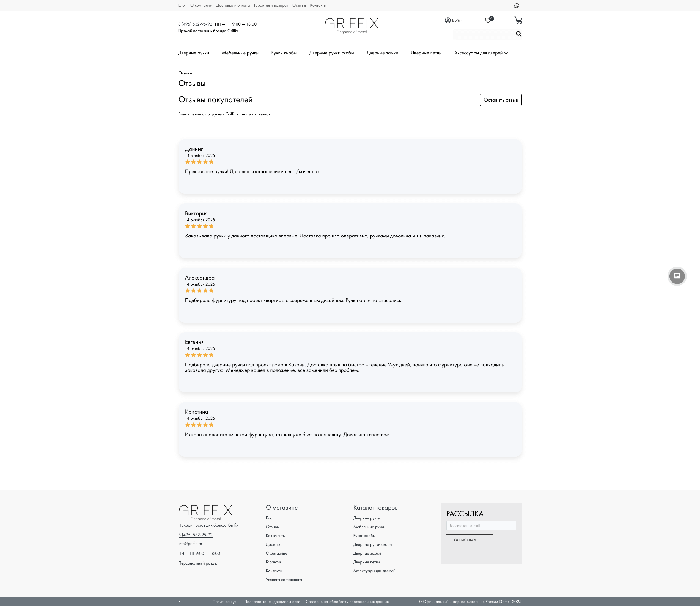Screen dimensions: 700x606
Task: Click star rating in Даниил's review
Action: point(199,162)
